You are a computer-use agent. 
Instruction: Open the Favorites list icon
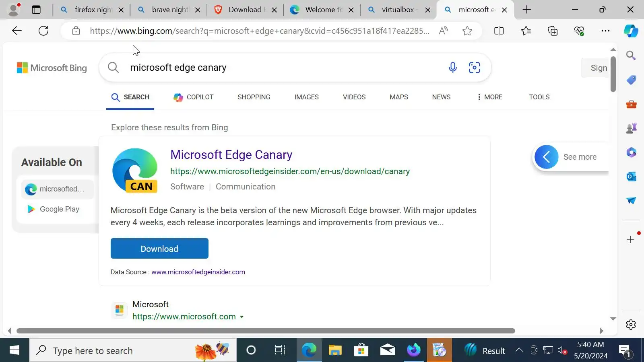[526, 31]
